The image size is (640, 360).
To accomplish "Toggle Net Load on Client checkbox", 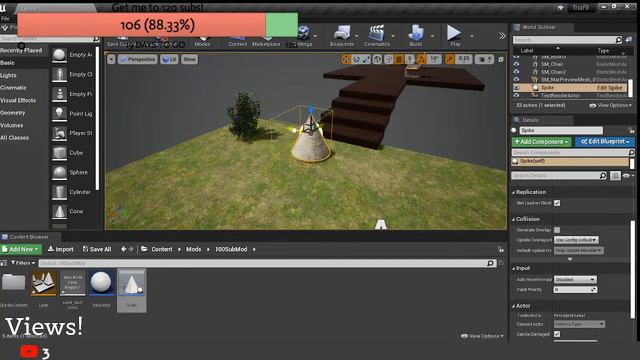I will pos(557,203).
